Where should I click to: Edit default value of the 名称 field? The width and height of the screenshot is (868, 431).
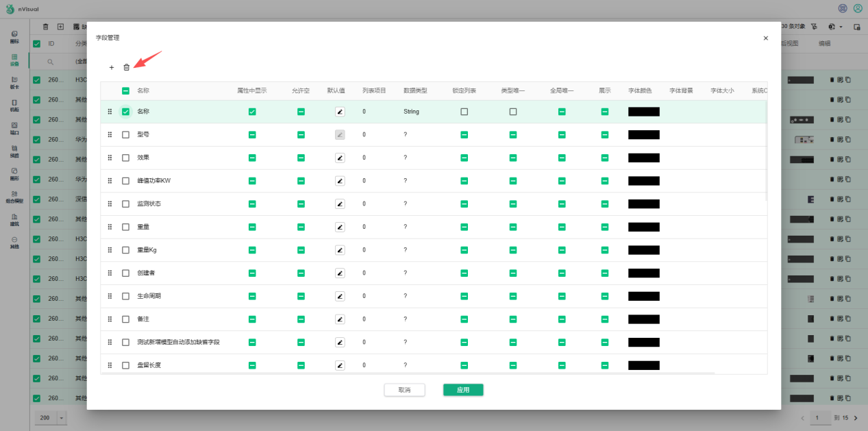pos(340,112)
